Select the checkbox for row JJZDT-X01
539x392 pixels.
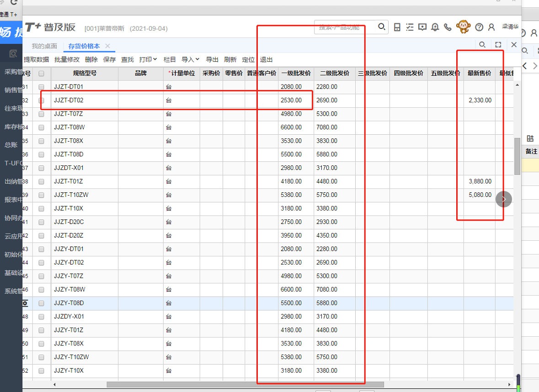[x=41, y=168]
